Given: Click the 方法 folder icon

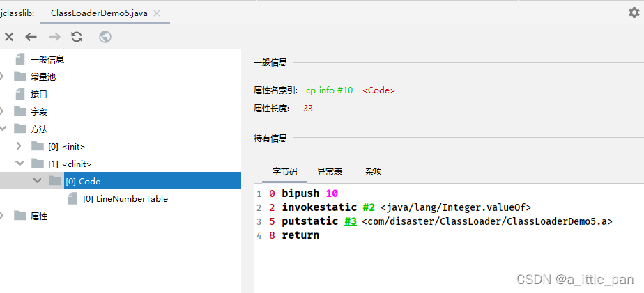Looking at the screenshot, I should coord(20,129).
